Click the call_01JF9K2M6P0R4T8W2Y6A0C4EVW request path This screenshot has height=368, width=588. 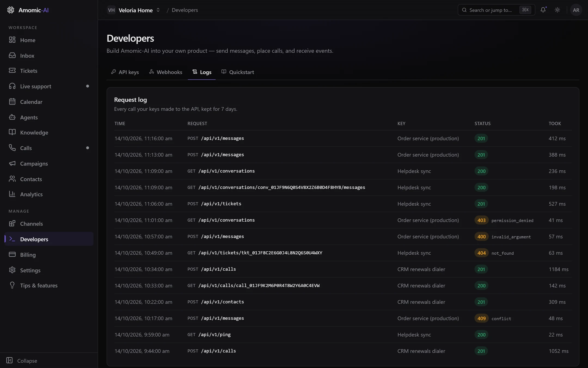tap(259, 285)
